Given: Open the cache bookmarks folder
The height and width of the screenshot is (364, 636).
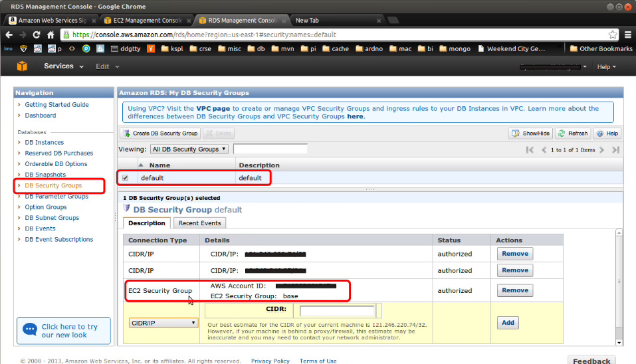Looking at the screenshot, I should (x=336, y=48).
